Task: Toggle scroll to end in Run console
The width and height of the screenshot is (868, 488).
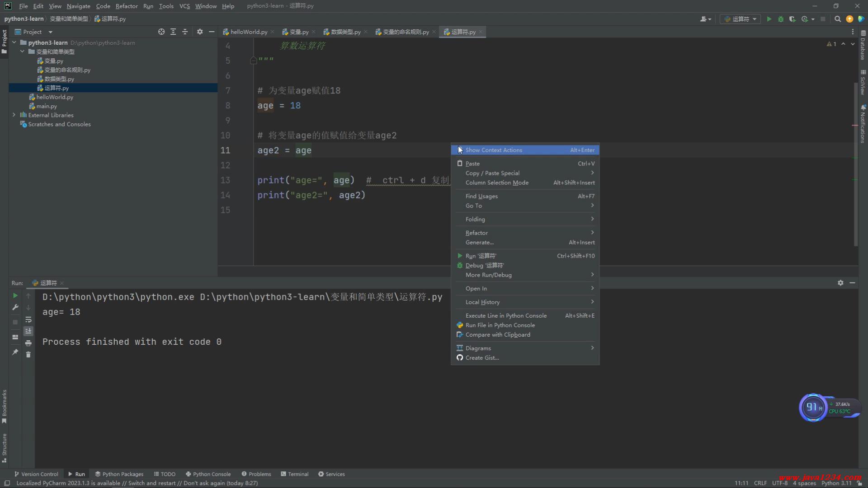Action: (28, 331)
